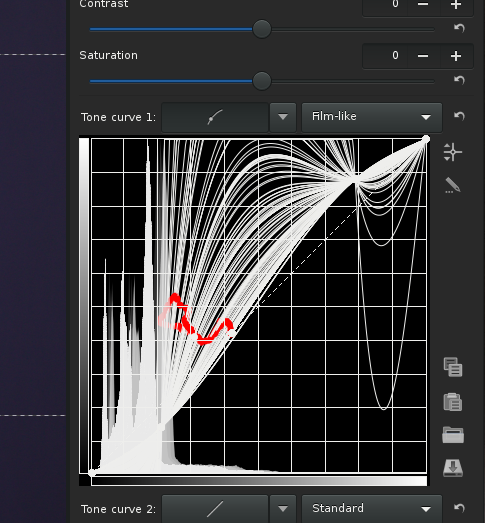Click the Saturation slider handle
This screenshot has height=523, width=485.
click(262, 81)
